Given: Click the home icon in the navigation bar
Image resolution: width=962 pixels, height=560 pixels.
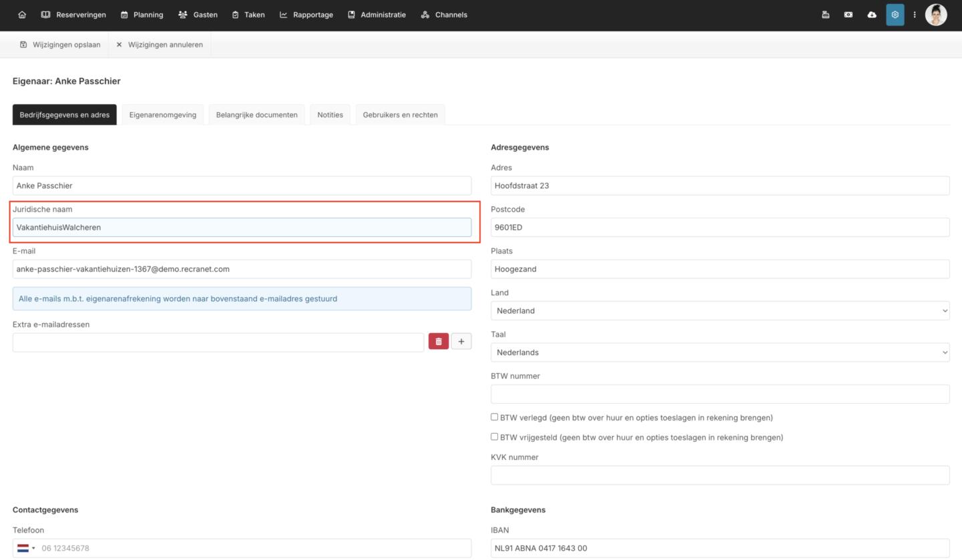Looking at the screenshot, I should 22,15.
